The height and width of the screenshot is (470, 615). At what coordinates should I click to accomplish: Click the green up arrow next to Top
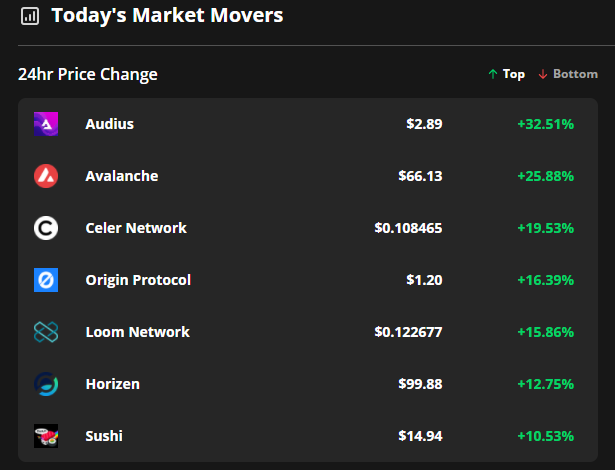click(493, 74)
